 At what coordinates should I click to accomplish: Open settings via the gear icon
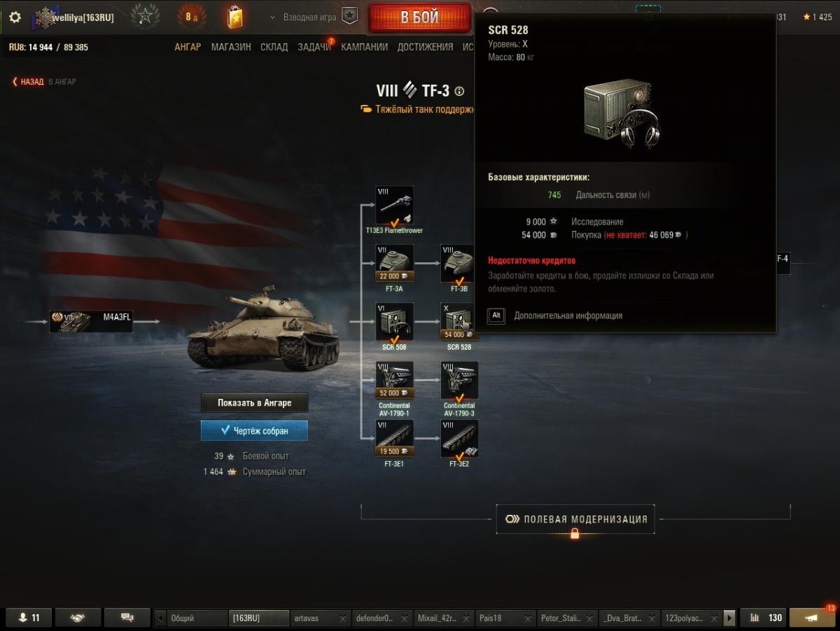(x=15, y=17)
